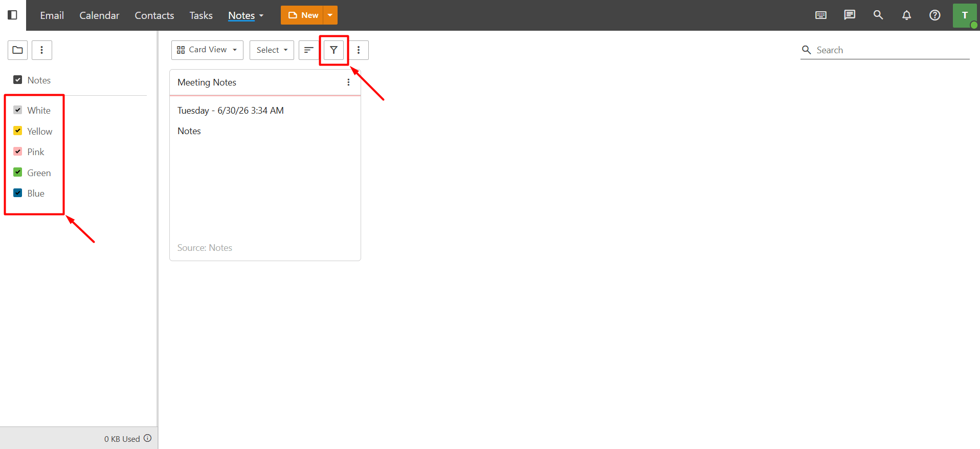Uncheck the Pink color filter
The width and height of the screenshot is (980, 449).
coord(18,152)
